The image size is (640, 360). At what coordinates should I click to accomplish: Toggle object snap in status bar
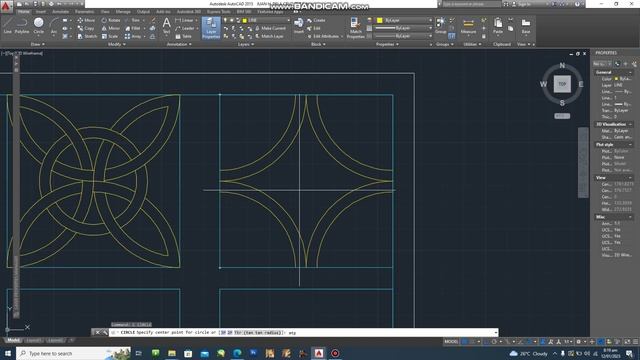coord(529,342)
